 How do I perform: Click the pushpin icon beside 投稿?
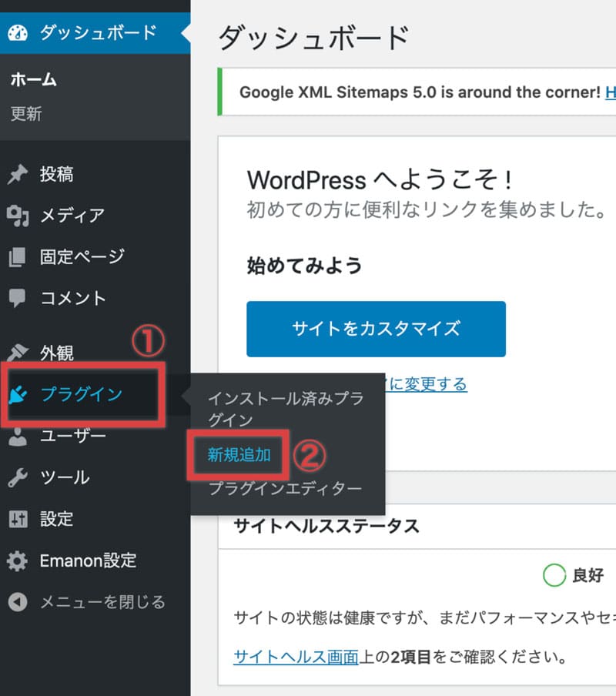[x=18, y=174]
